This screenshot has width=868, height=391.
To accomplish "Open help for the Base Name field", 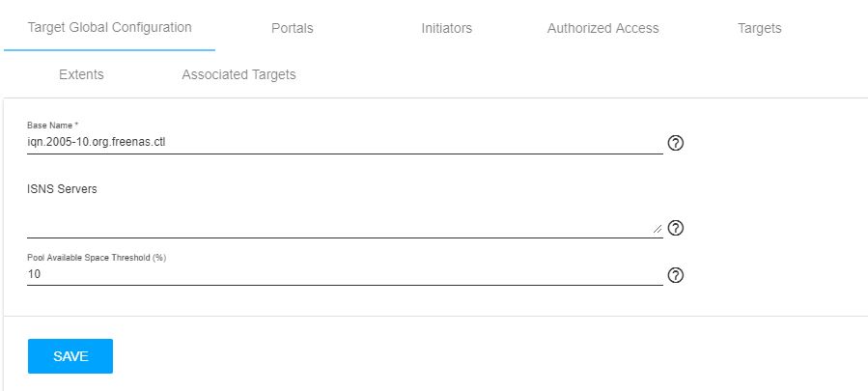I will coord(675,143).
